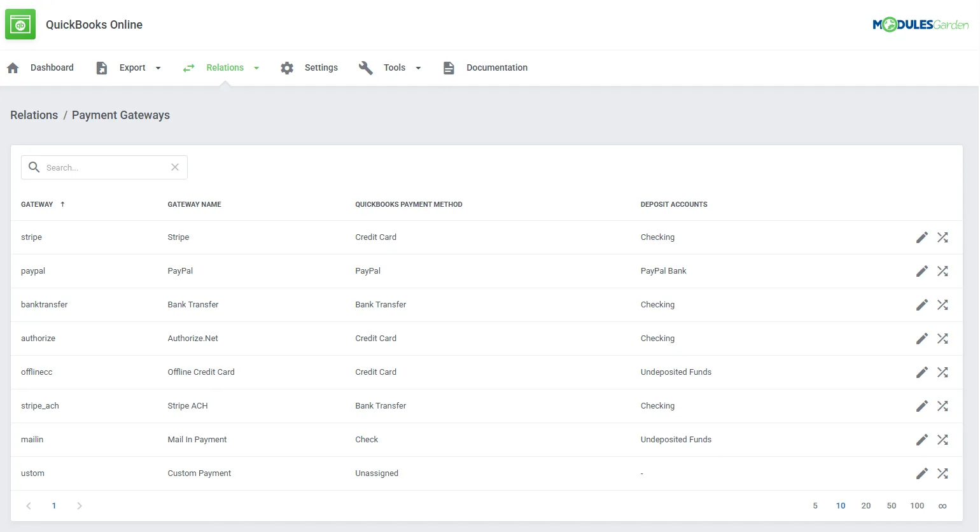
Task: Go to the Dashboard page
Action: [40, 68]
